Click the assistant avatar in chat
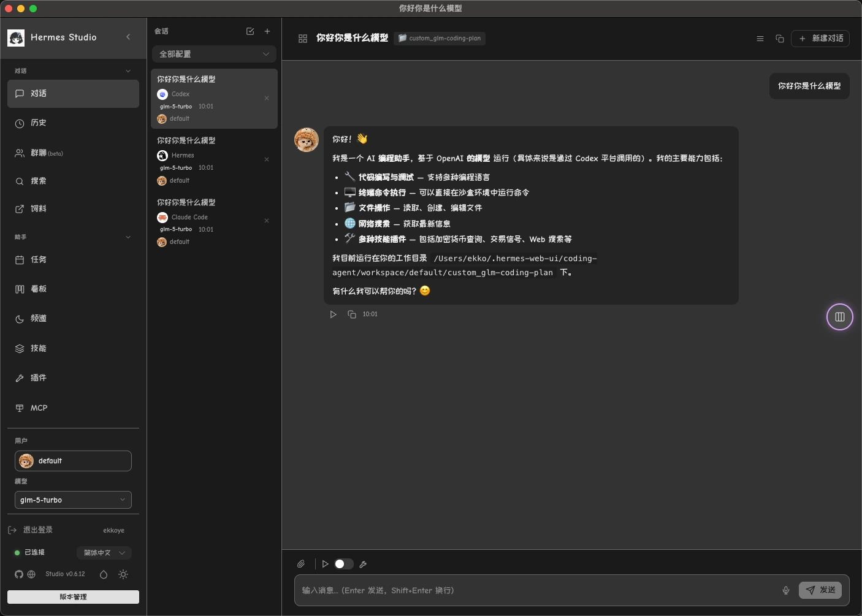862x616 pixels. [307, 140]
